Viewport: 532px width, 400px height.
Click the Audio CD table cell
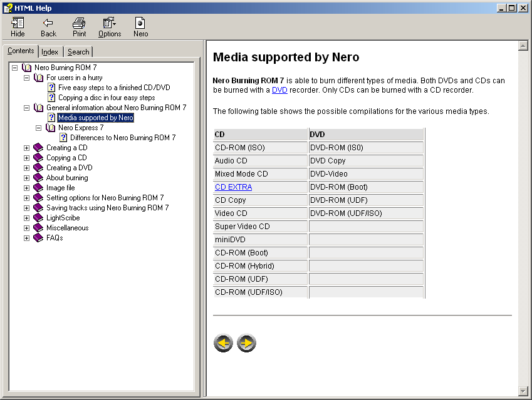coord(260,161)
